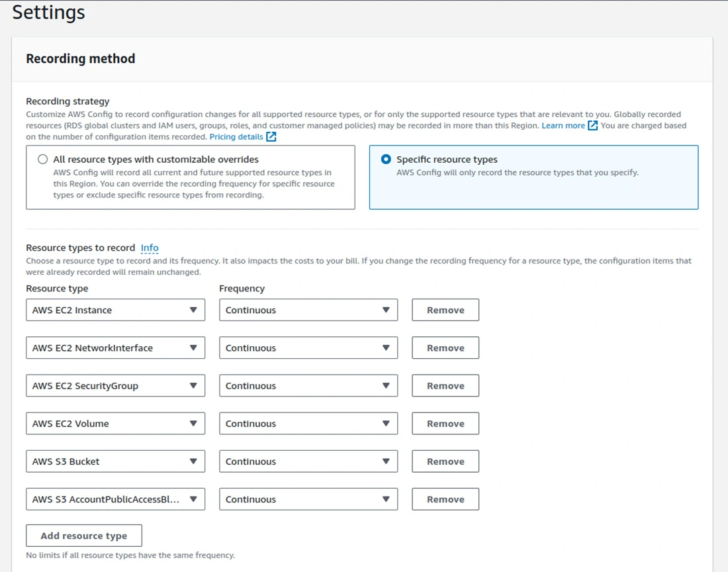Open the Learn more link
728x572 pixels.
563,125
